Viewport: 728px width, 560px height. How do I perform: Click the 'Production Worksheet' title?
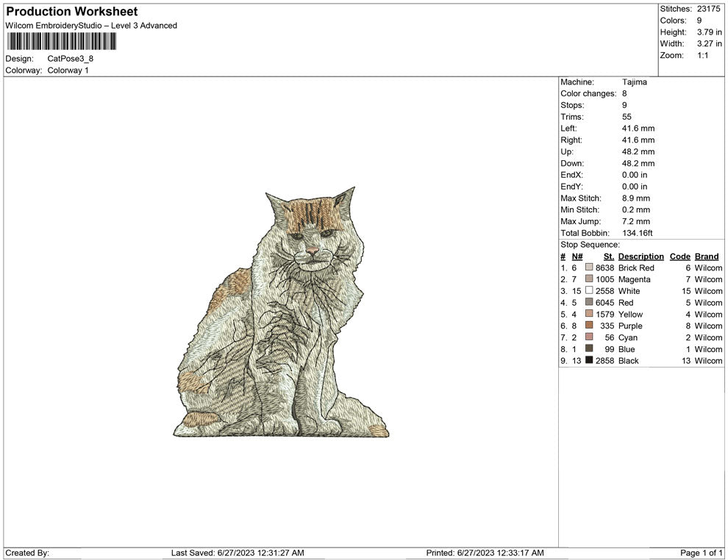pyautogui.click(x=72, y=12)
